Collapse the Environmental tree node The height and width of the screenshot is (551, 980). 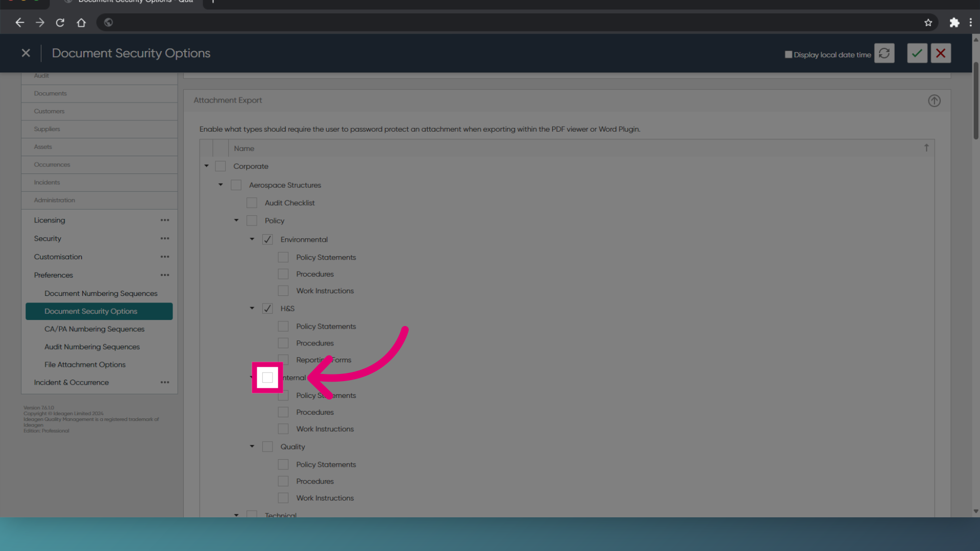click(x=252, y=239)
